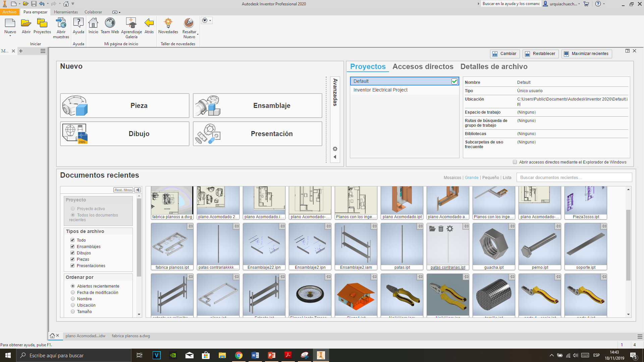Open the Nuevo dropdown arrow in ribbon
Screen dimensions: 644x362
(x=10, y=36)
